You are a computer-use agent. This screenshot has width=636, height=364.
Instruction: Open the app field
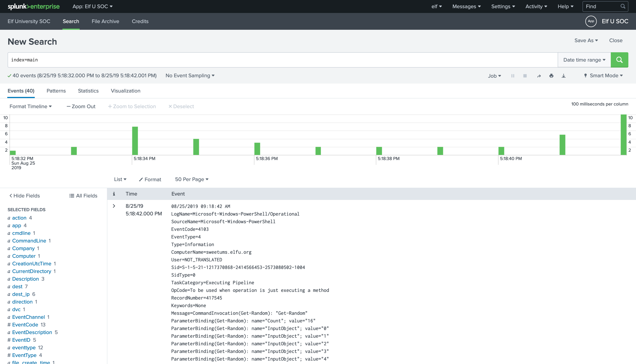tap(16, 225)
